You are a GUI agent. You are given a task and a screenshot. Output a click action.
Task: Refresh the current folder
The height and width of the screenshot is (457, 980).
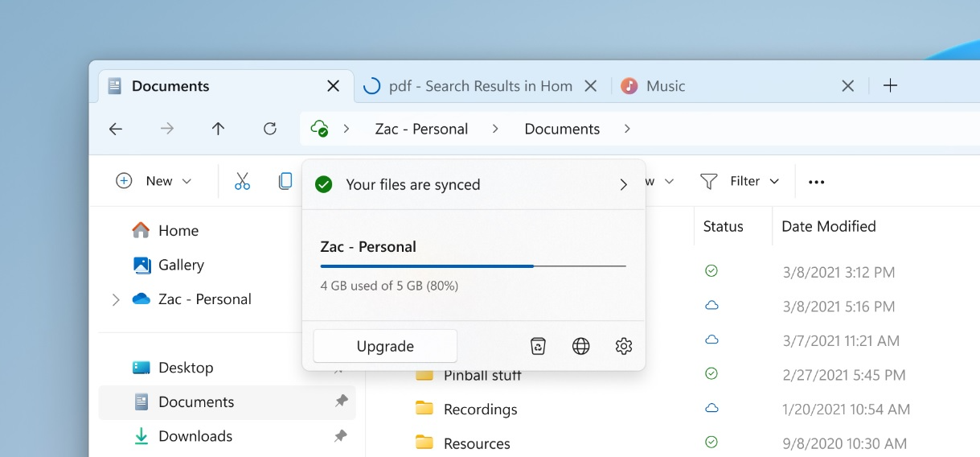(x=270, y=129)
